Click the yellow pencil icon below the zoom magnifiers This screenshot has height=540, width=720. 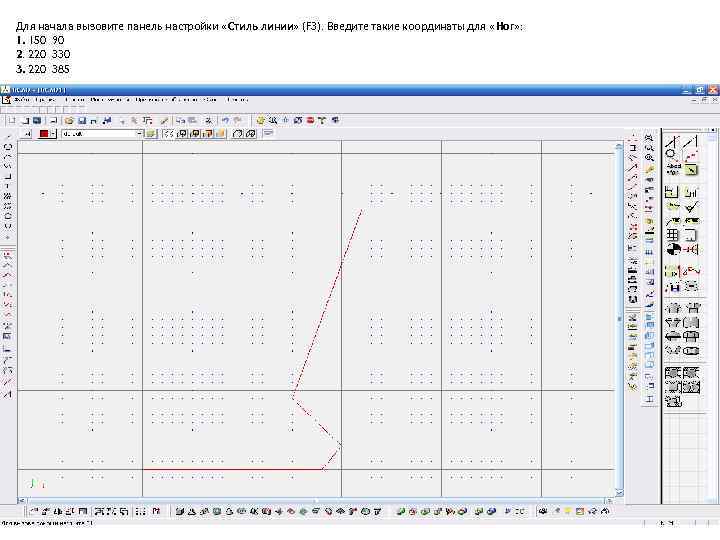pyautogui.click(x=649, y=170)
